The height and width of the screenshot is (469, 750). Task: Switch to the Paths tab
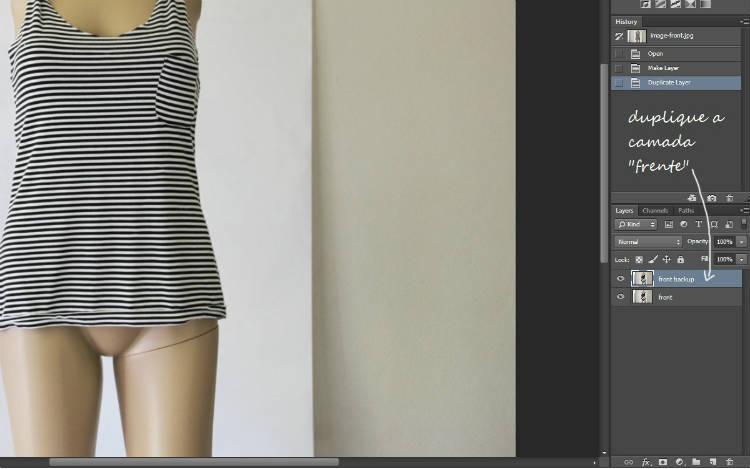pos(686,211)
